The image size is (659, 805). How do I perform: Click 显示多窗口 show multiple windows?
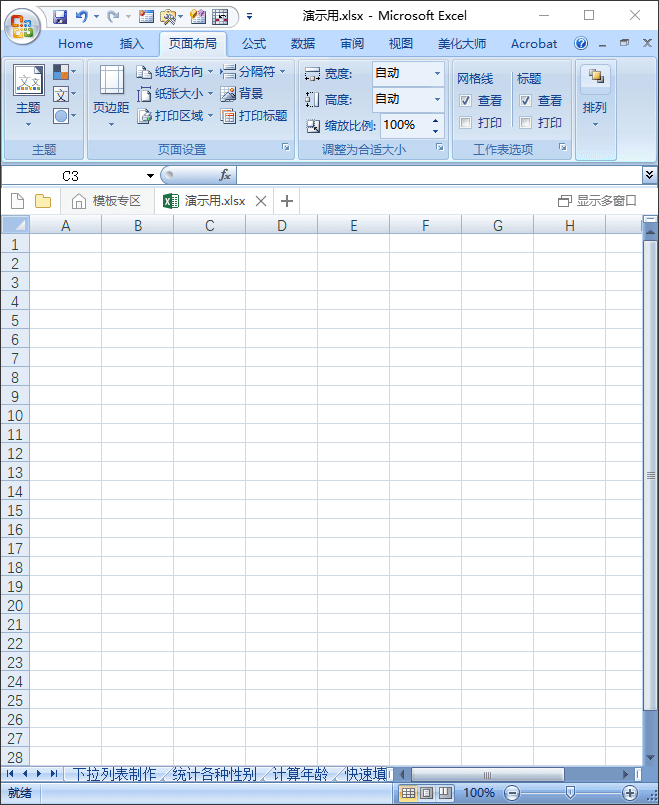(x=597, y=201)
